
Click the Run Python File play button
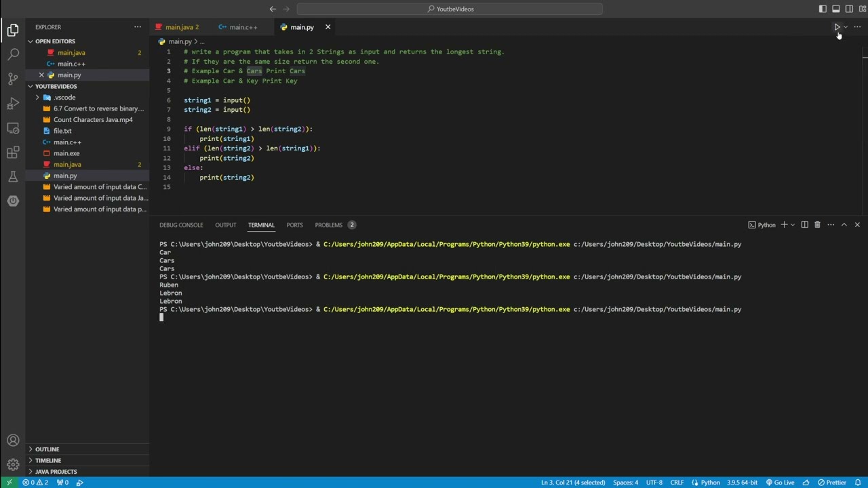[x=837, y=27]
